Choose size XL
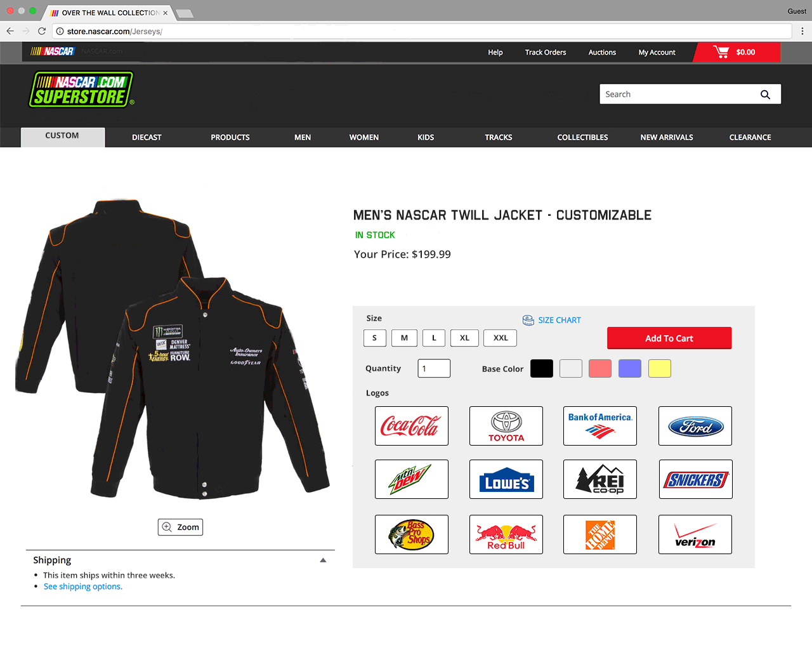The image size is (812, 650). (464, 338)
